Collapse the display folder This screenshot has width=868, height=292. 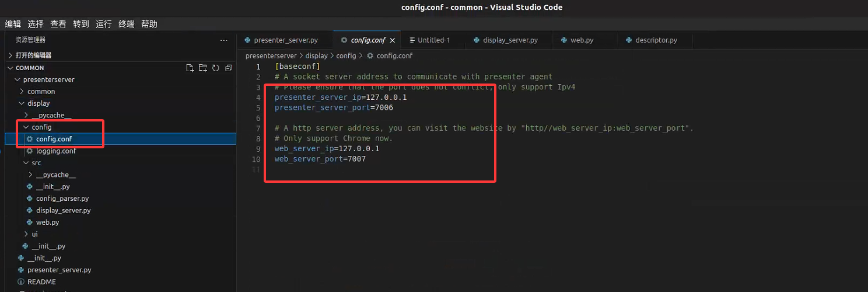pos(120,103)
